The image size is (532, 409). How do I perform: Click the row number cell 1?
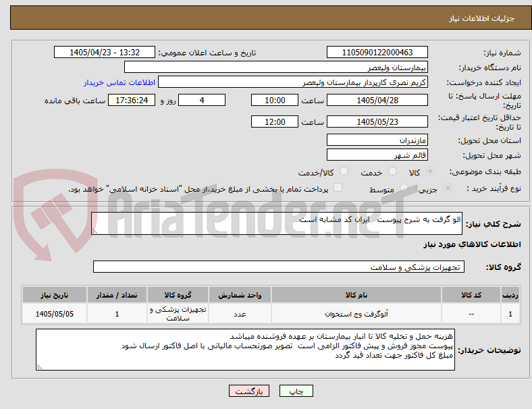pos(510,314)
